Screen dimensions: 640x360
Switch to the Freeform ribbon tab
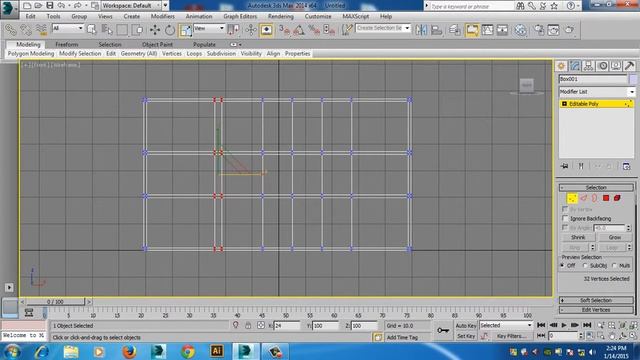click(67, 44)
